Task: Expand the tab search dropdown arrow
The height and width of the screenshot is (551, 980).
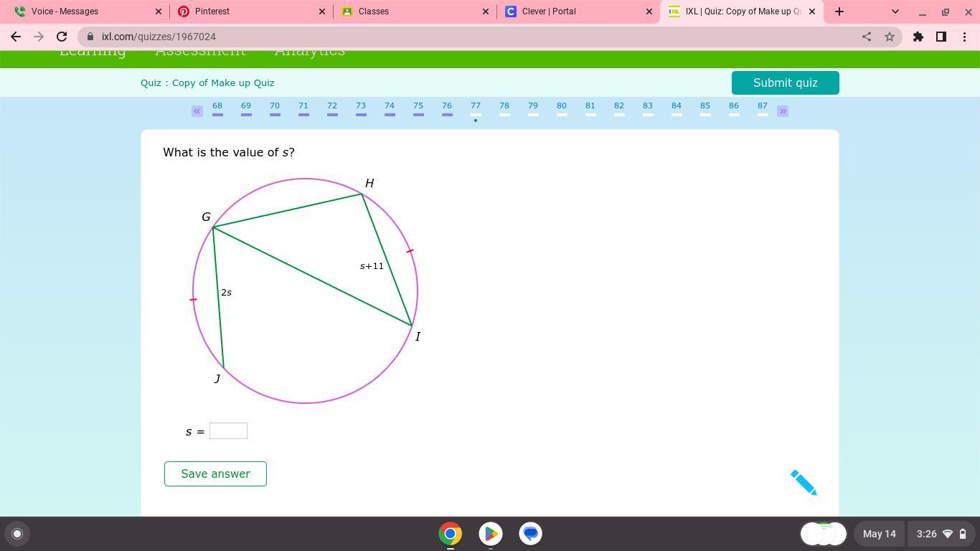Action: point(895,11)
